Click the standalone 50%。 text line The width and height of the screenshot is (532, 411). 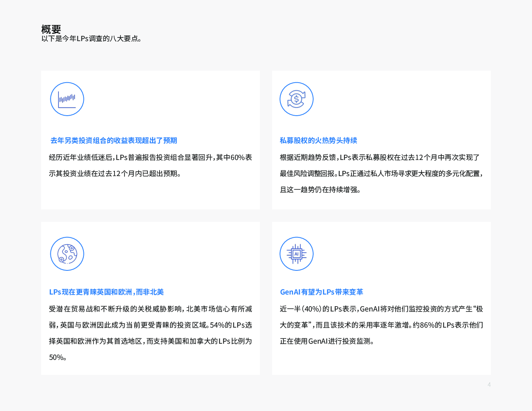[58, 357]
